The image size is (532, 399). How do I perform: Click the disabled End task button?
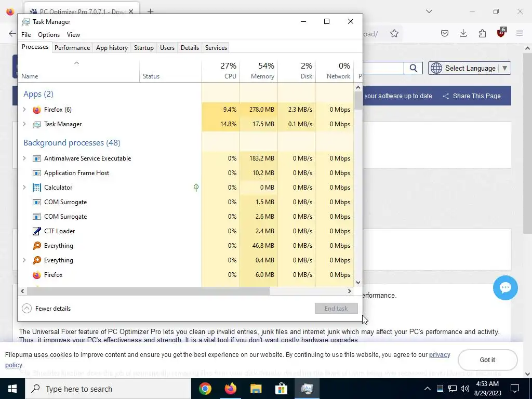(336, 309)
